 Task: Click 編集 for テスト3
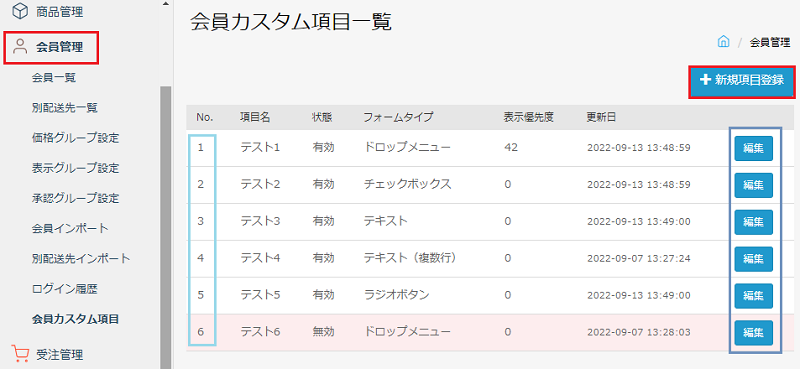[x=754, y=222]
